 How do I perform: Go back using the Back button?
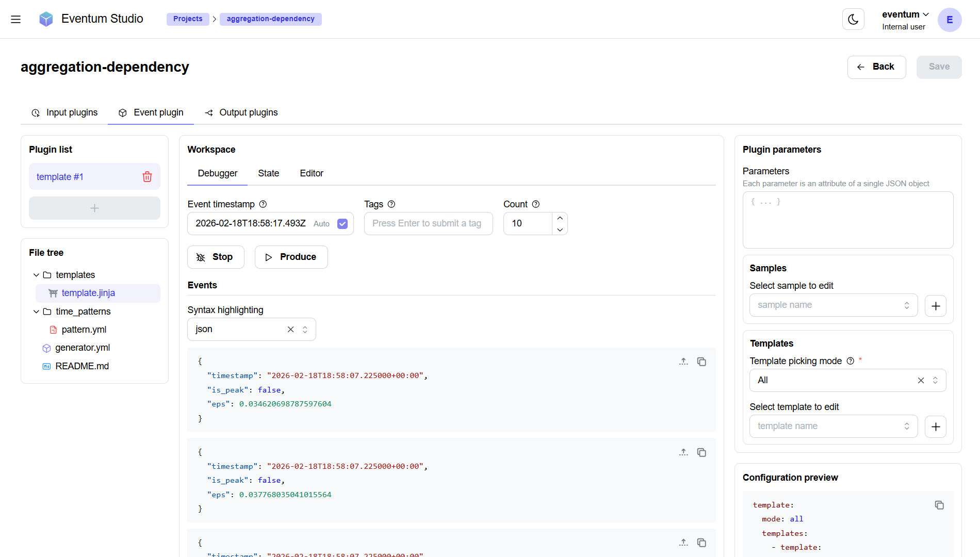click(876, 67)
